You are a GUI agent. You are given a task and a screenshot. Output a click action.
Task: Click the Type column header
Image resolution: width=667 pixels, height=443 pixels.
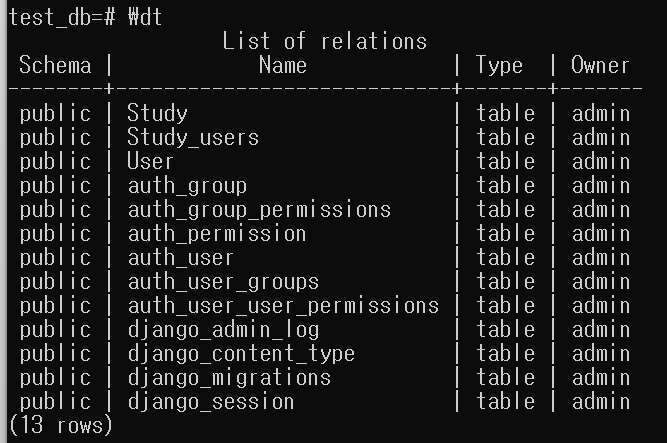point(499,65)
